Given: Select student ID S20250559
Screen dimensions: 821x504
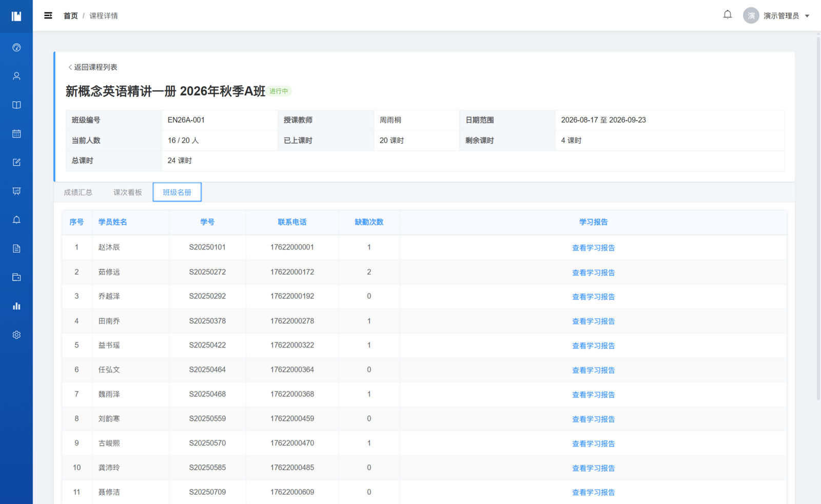Looking at the screenshot, I should [207, 419].
